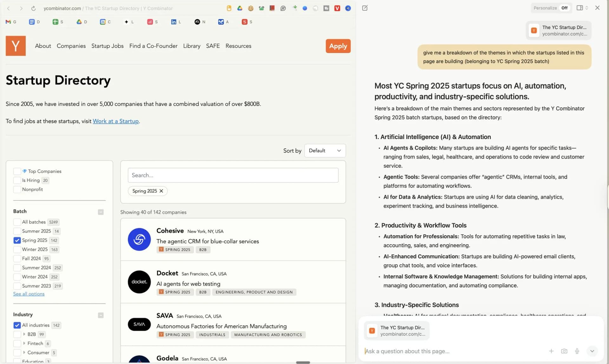Image resolution: width=609 pixels, height=364 pixels.
Task: Select Startup Jobs in the nav bar
Action: point(107,46)
